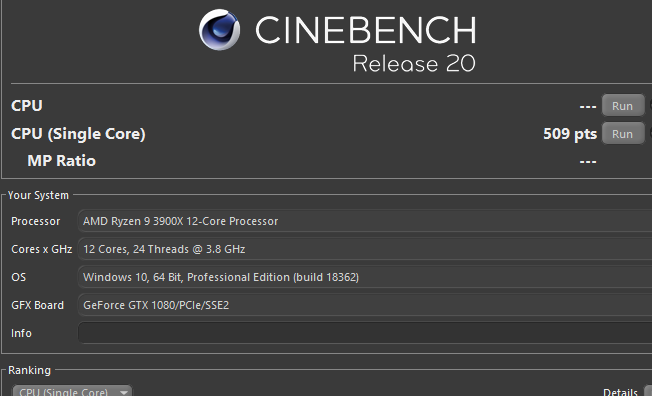Run the multi-core CPU benchmark
Screen dimensions: 652x396
[622, 106]
